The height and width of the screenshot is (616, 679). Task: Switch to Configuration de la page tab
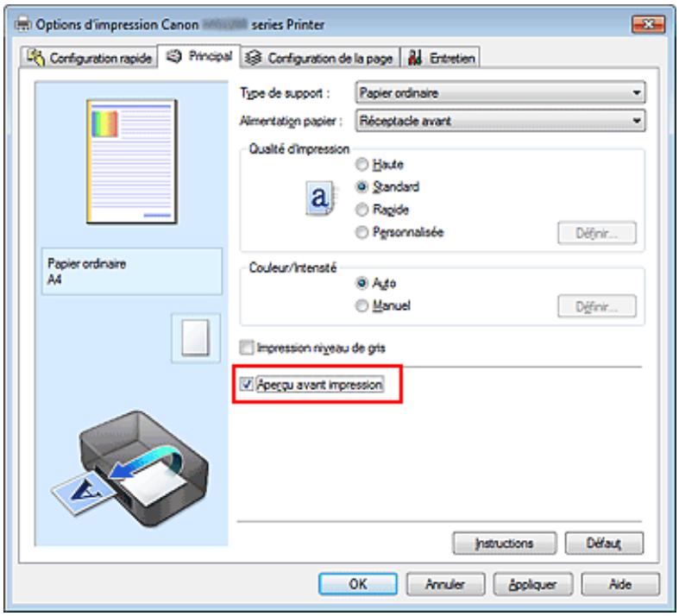(x=319, y=58)
